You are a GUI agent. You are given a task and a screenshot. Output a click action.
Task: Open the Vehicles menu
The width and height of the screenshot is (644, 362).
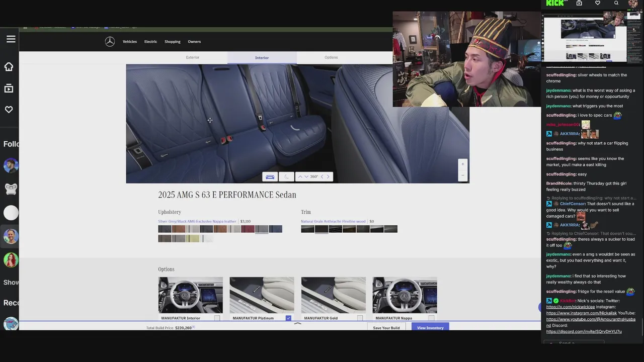[130, 42]
